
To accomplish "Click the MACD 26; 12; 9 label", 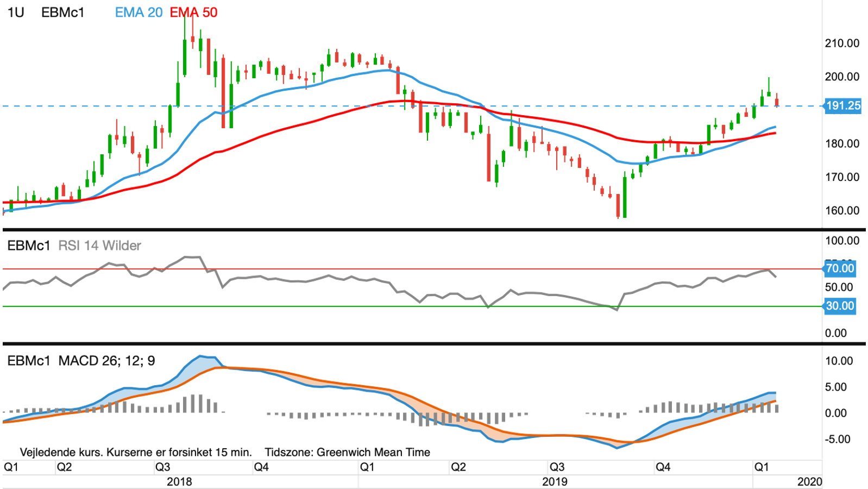I will pyautogui.click(x=106, y=361).
